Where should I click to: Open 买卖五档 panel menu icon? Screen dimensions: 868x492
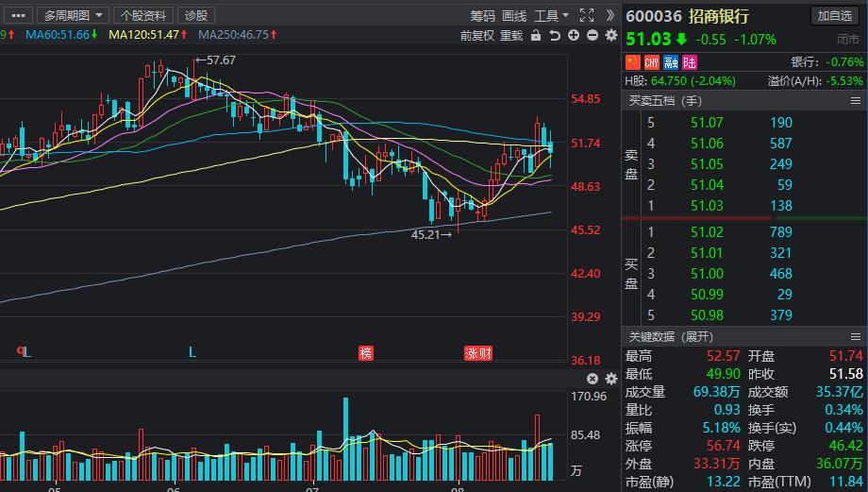point(856,101)
